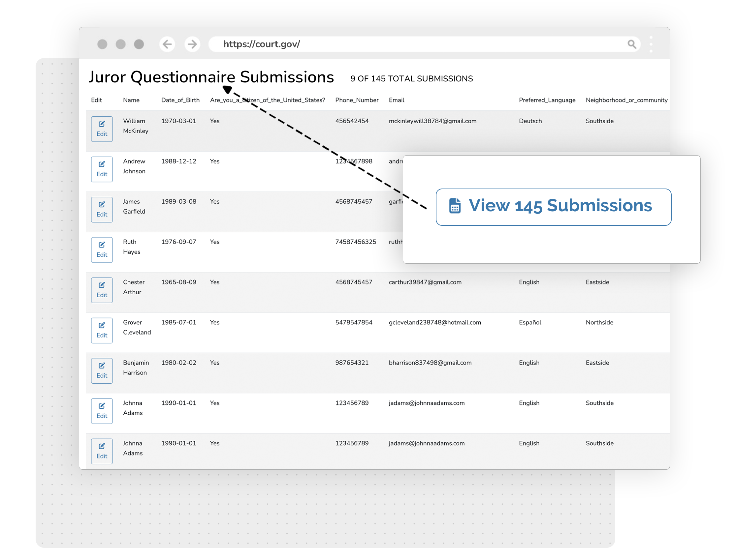The image size is (735, 560).
Task: Click the Edit column header
Action: (x=96, y=100)
